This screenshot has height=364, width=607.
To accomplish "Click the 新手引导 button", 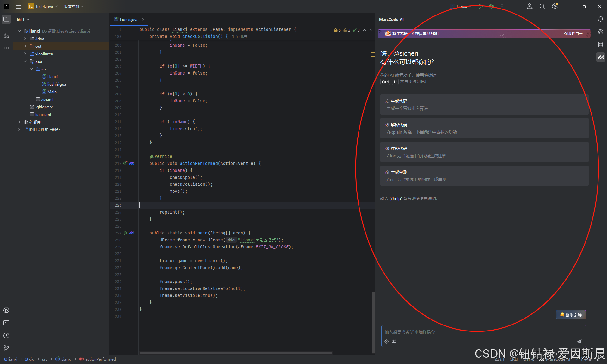I will coord(571,315).
